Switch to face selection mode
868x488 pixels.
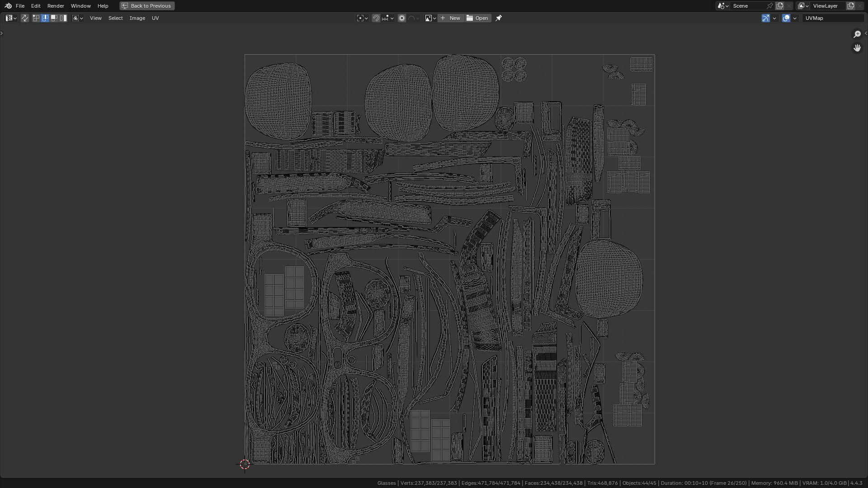(54, 18)
